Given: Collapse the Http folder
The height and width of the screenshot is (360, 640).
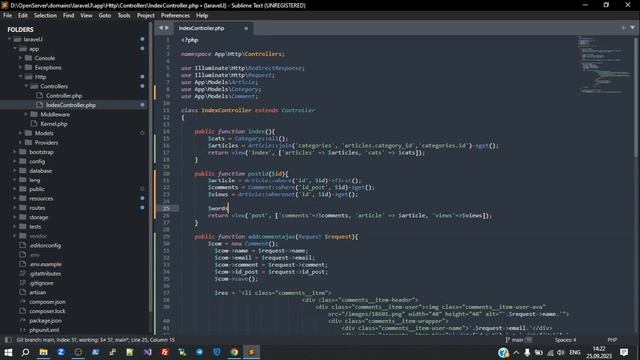Looking at the screenshot, I should click(21, 77).
